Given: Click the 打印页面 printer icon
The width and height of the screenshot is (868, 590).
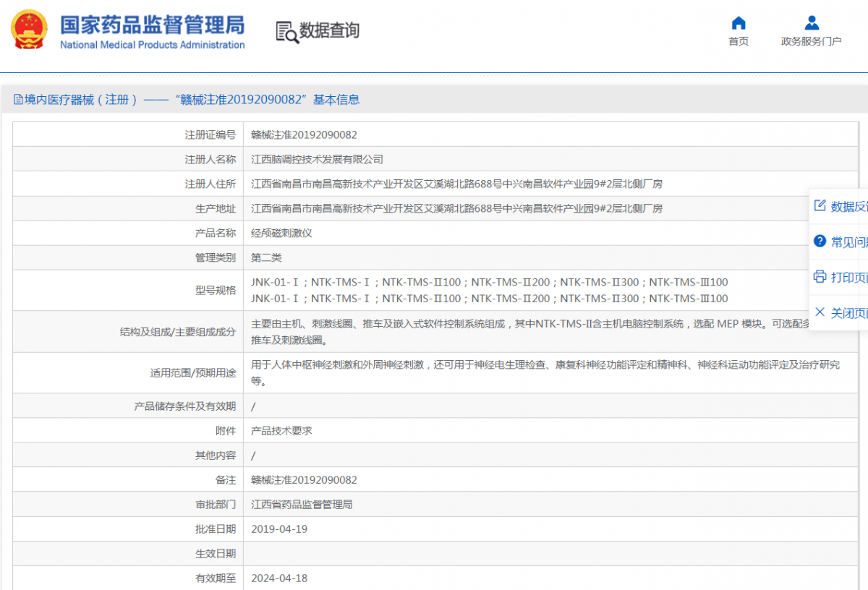Looking at the screenshot, I should 820,276.
